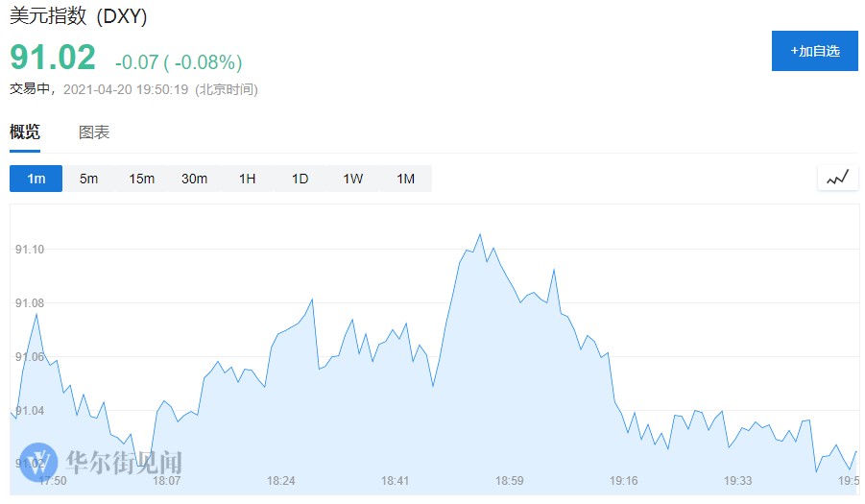The width and height of the screenshot is (865, 504).
Task: Choose the 30m timeframe button
Action: (x=195, y=179)
